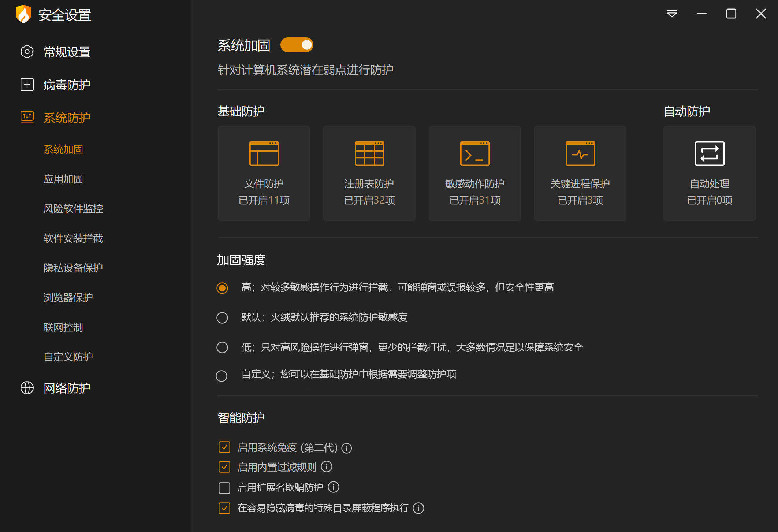Select the 低 protection strength radio button
The image size is (778, 532).
(222, 347)
